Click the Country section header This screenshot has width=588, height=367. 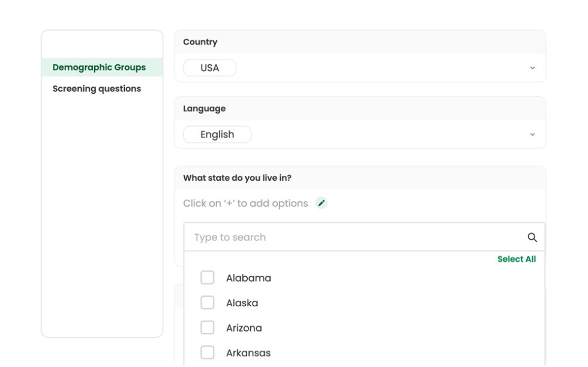tap(200, 41)
